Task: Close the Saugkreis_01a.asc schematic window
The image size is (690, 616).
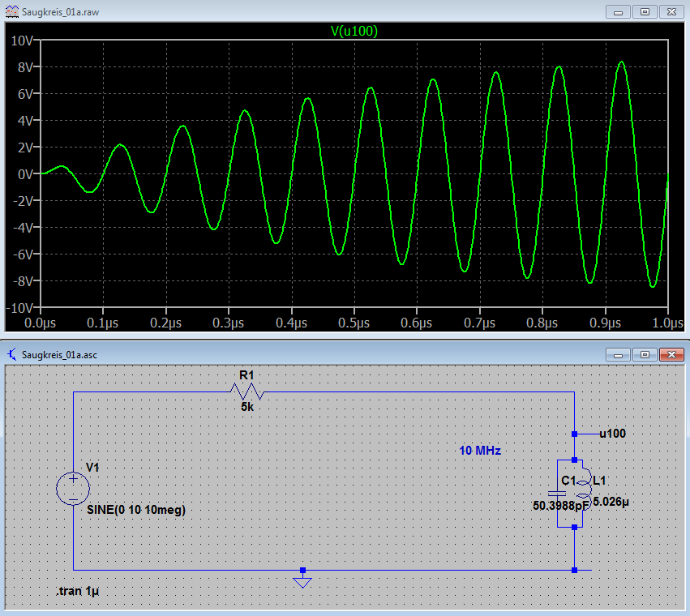Action: [671, 354]
